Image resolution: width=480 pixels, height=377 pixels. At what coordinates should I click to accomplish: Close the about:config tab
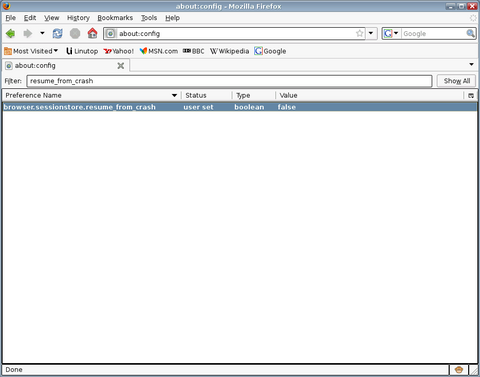click(x=121, y=66)
